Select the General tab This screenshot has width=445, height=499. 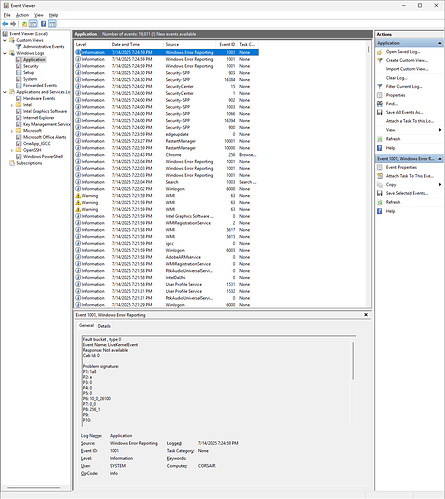coord(86,325)
